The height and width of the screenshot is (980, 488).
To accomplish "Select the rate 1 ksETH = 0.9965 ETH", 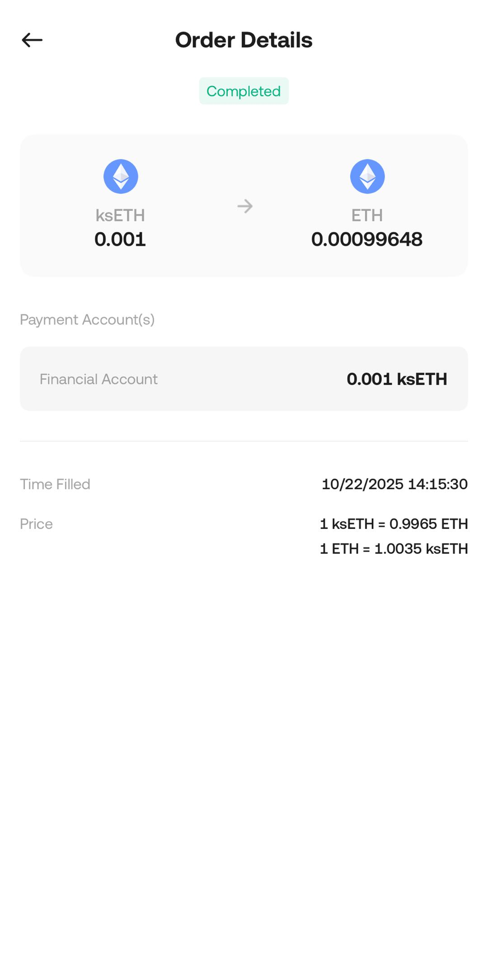I will (394, 524).
